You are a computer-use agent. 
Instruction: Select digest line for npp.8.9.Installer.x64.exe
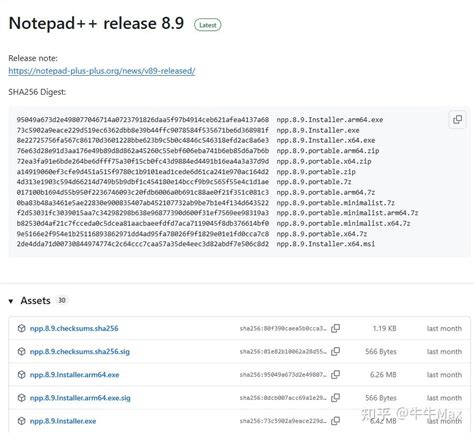[x=196, y=140]
